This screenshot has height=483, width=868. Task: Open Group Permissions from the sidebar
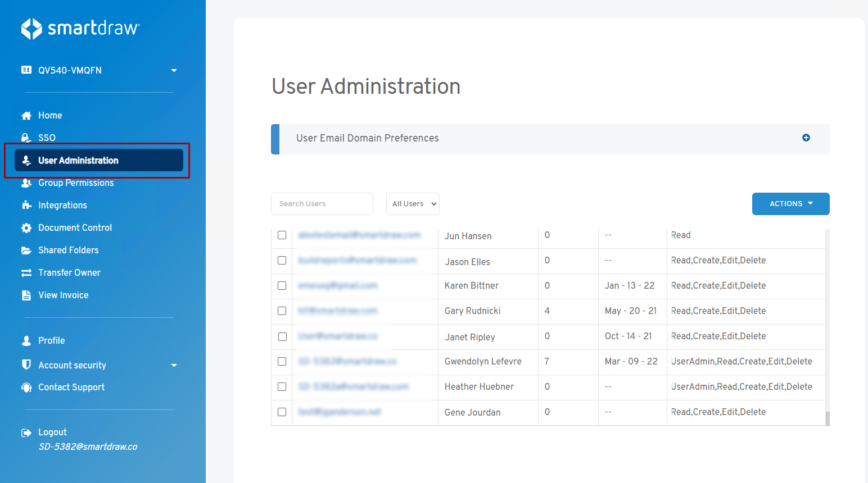point(76,183)
